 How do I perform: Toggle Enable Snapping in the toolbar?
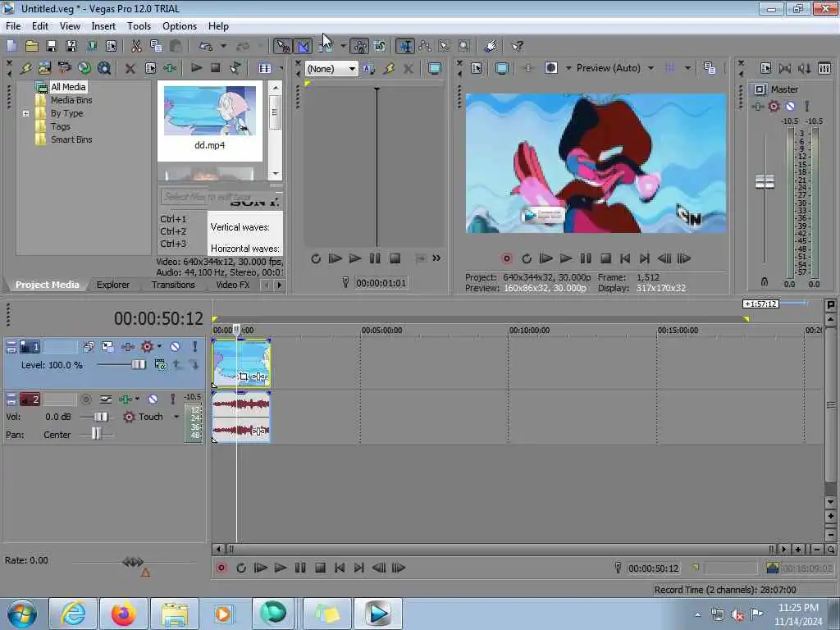point(282,46)
